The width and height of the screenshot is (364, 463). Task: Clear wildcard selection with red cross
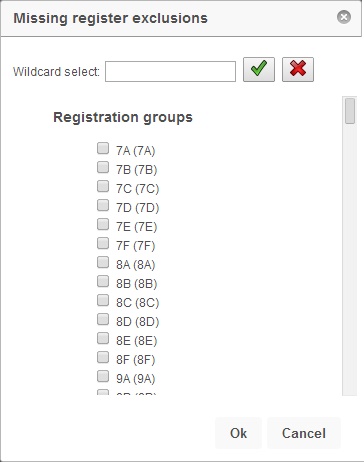click(298, 69)
